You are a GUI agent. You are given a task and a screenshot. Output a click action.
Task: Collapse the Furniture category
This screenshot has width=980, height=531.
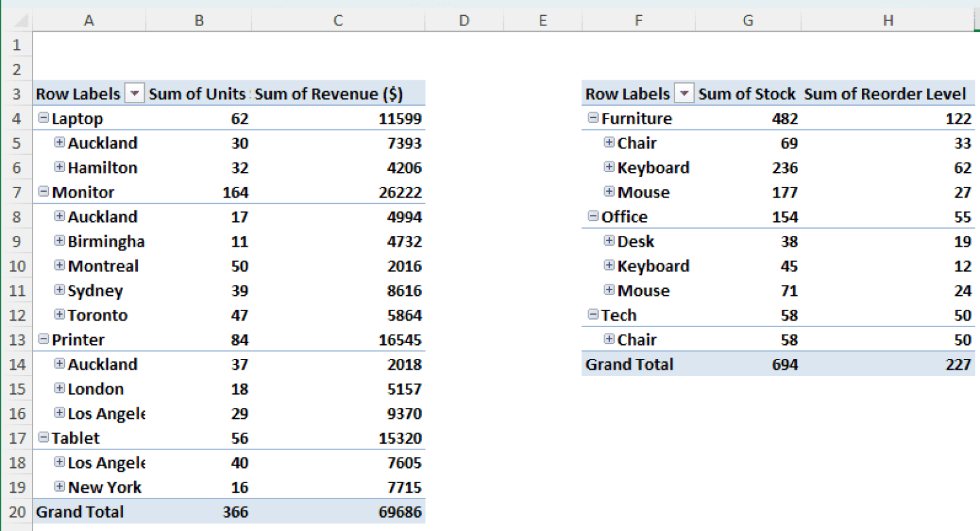tap(593, 118)
